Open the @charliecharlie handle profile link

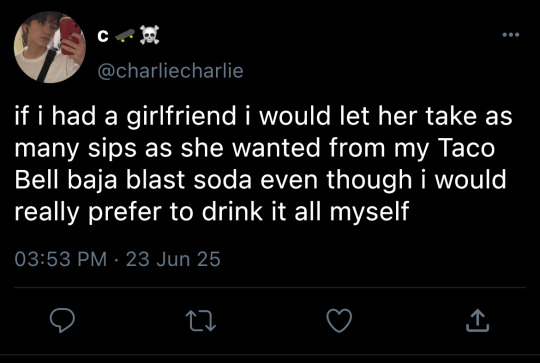(x=170, y=71)
